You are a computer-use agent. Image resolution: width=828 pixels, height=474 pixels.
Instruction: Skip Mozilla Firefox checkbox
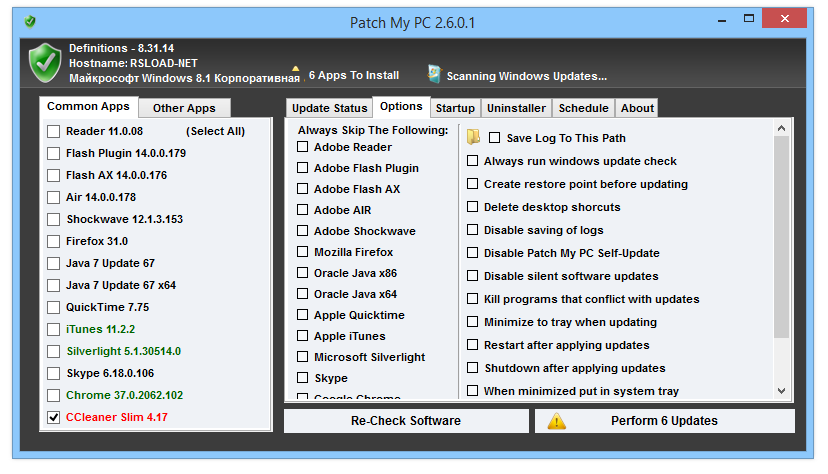pos(303,252)
